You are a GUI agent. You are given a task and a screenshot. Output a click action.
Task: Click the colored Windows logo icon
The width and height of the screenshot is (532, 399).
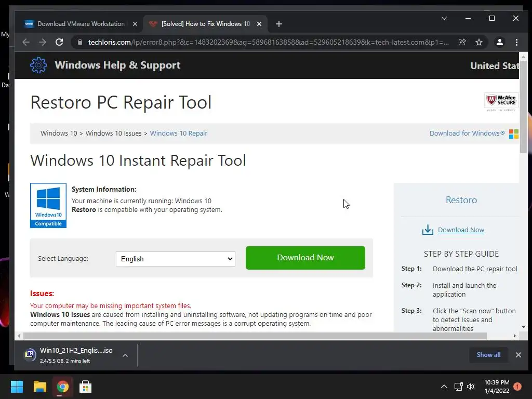[514, 134]
